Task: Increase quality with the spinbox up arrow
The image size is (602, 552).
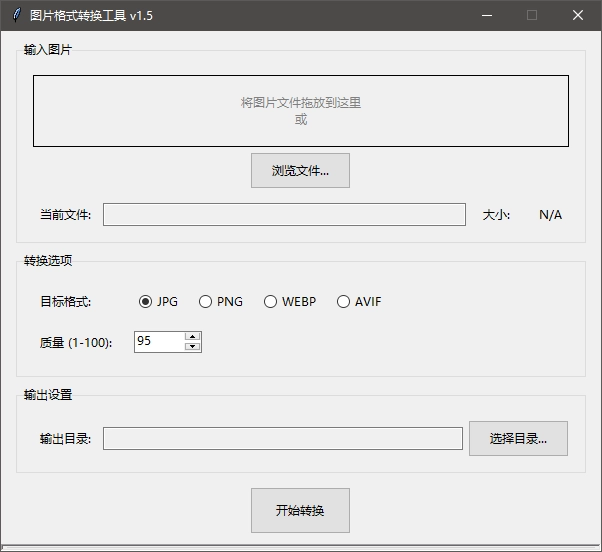Action: tap(193, 336)
